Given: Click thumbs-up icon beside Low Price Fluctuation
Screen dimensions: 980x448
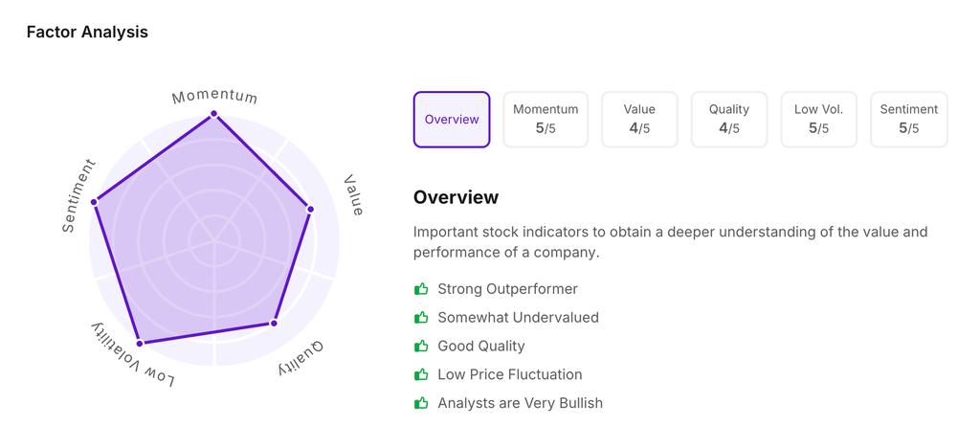Looking at the screenshot, I should (421, 374).
